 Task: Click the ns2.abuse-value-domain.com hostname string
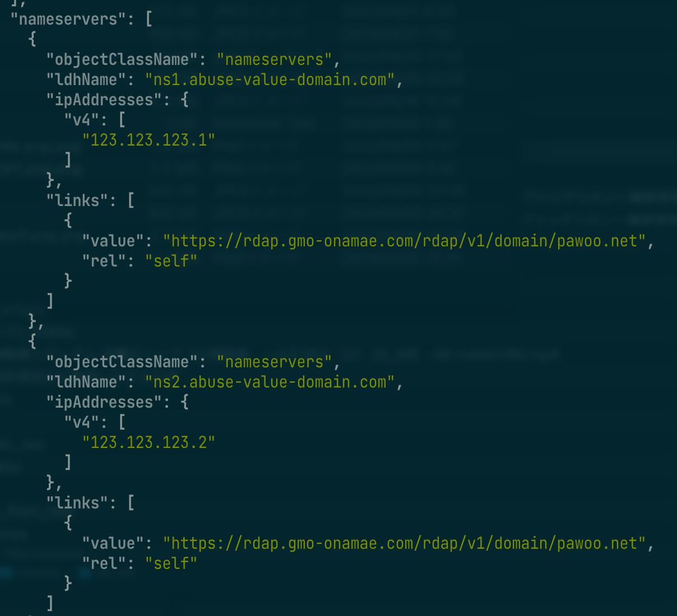270,382
